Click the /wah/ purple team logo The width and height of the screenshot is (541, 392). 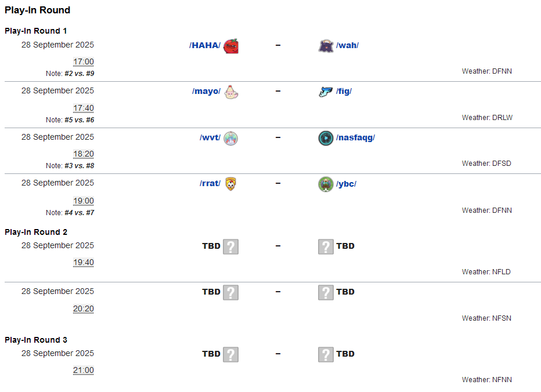pyautogui.click(x=326, y=46)
